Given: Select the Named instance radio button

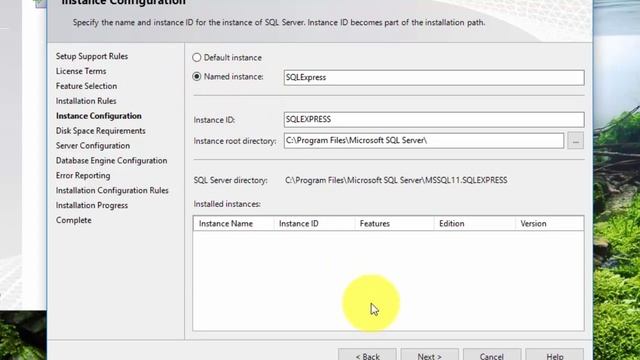Looking at the screenshot, I should [x=197, y=76].
